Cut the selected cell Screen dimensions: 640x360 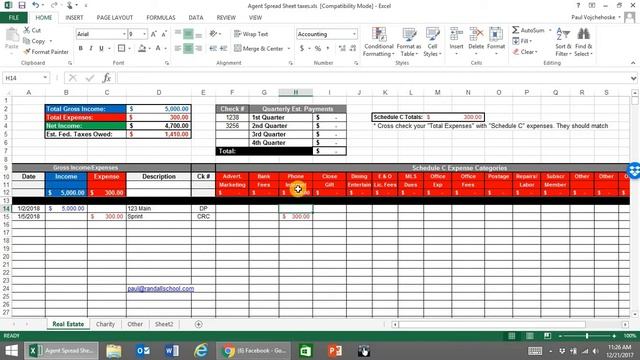click(32, 30)
